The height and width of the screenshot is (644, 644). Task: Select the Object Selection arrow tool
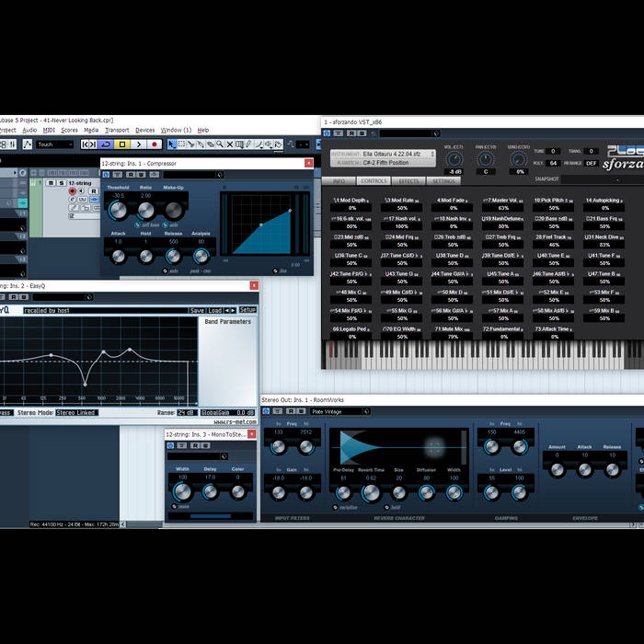tap(172, 144)
